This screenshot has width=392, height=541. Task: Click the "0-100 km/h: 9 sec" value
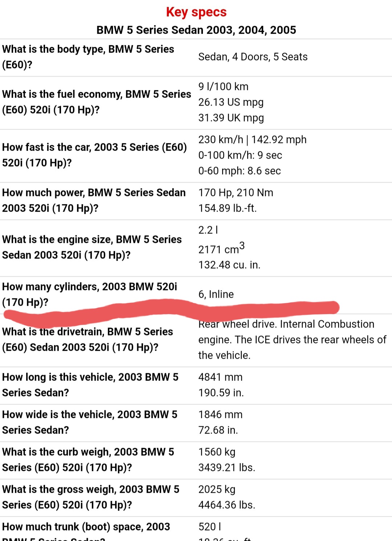pos(240,155)
